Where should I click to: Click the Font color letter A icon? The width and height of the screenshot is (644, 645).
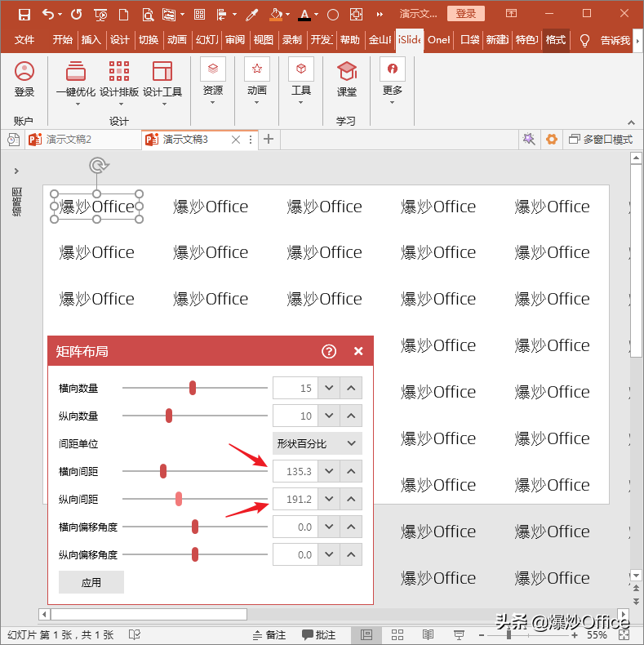(304, 16)
